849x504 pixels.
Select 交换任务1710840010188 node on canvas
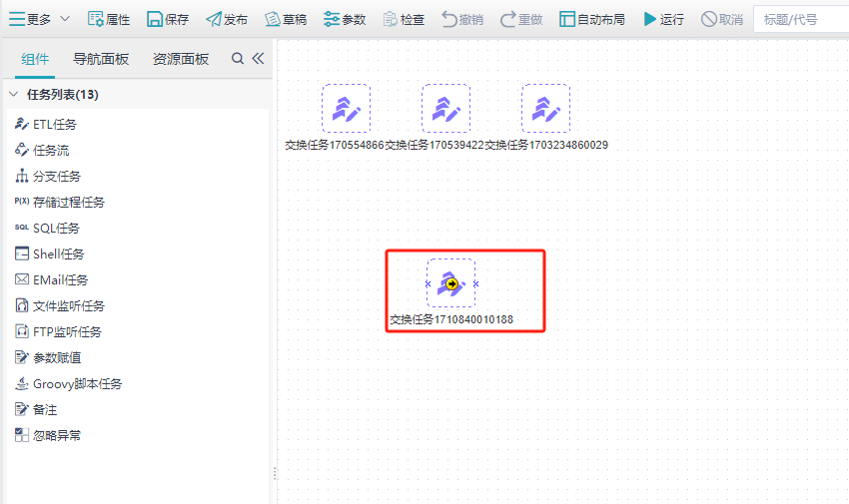click(x=451, y=283)
